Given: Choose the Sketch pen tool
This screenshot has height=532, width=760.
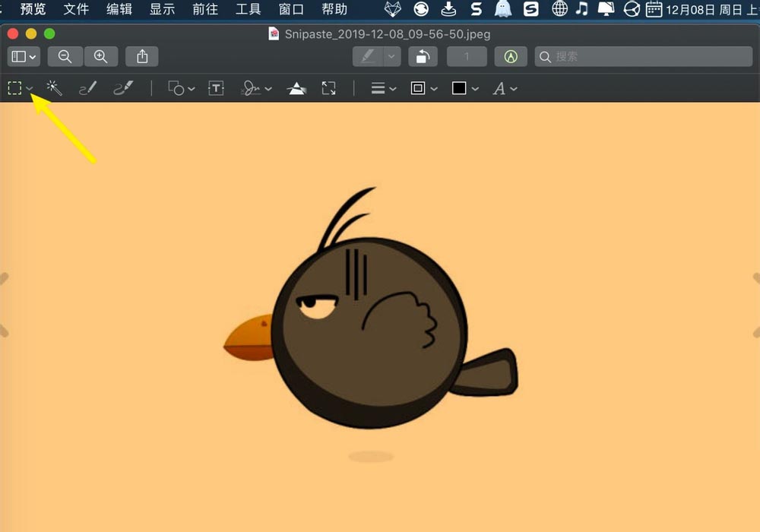Looking at the screenshot, I should [87, 88].
